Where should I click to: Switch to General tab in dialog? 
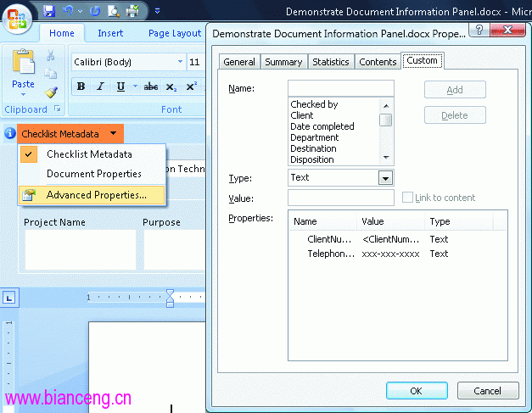[239, 62]
